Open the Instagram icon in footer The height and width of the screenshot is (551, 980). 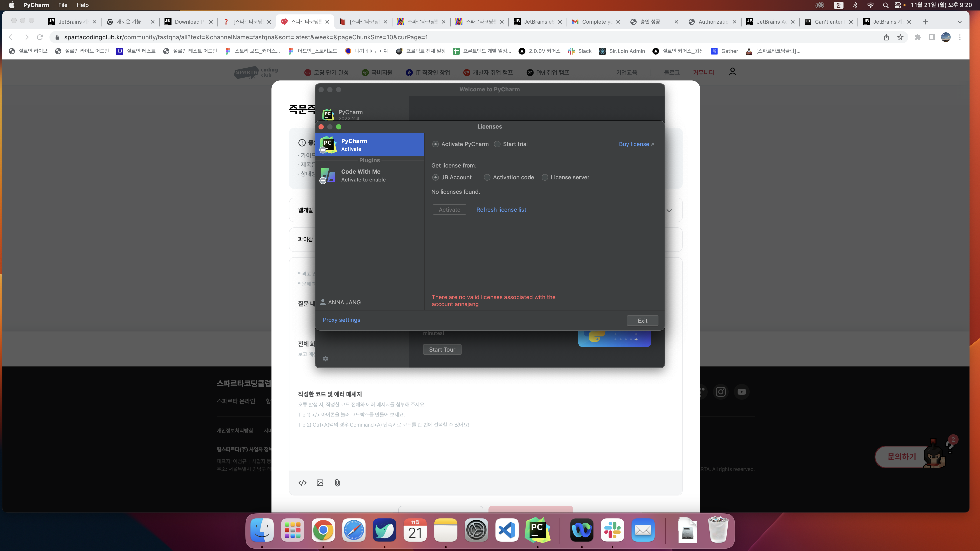click(721, 392)
